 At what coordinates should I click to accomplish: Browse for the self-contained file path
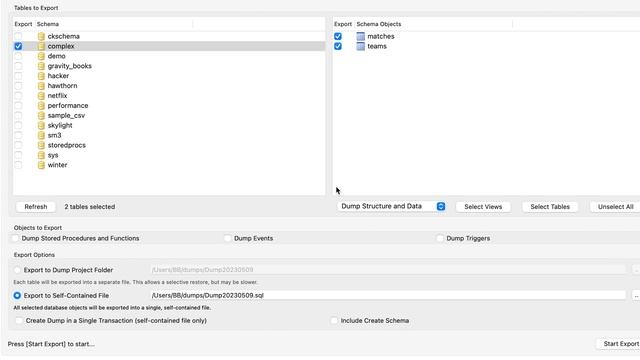[636, 295]
